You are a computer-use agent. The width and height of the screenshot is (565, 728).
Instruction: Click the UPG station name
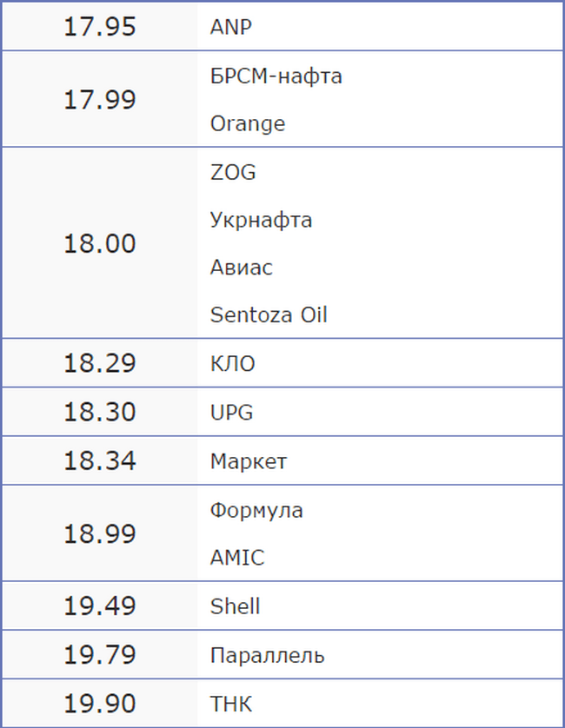tap(231, 413)
